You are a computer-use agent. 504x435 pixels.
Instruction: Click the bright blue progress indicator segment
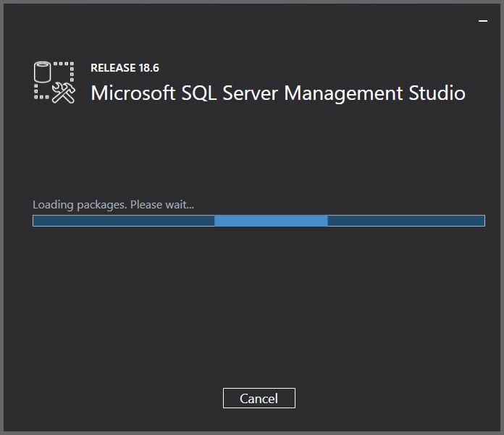tap(271, 221)
